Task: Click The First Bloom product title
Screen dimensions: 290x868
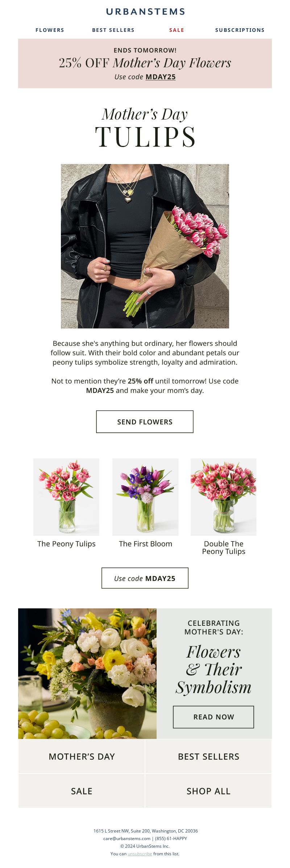Action: pos(145,544)
